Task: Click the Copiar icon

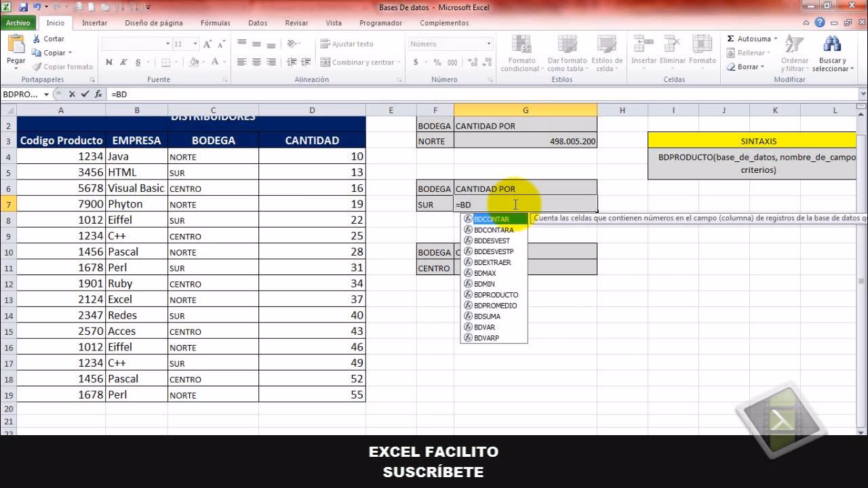Action: pyautogui.click(x=36, y=53)
